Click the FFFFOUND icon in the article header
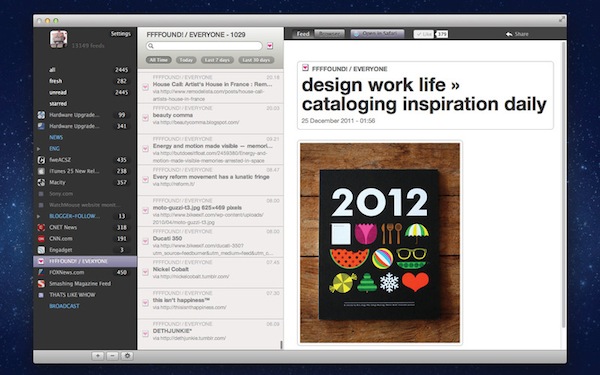The width and height of the screenshot is (600, 375). point(305,68)
